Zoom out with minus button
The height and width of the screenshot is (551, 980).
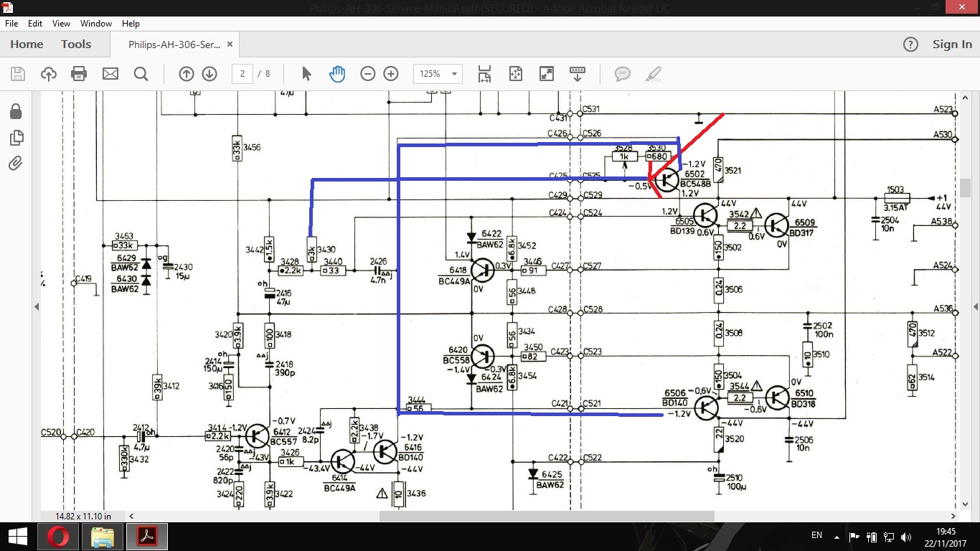coord(368,74)
